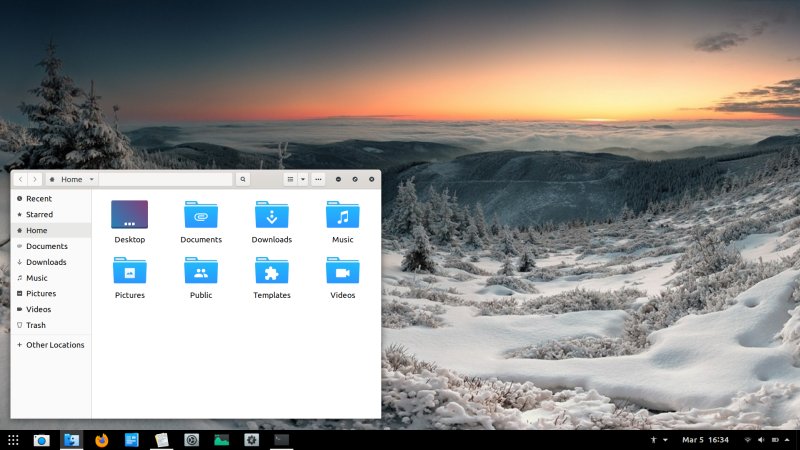800x450 pixels.
Task: Click the date and time clock
Action: 705,440
